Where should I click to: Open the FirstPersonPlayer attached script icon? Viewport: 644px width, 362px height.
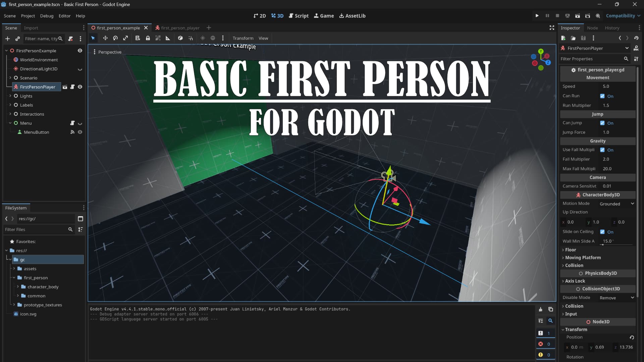72,87
